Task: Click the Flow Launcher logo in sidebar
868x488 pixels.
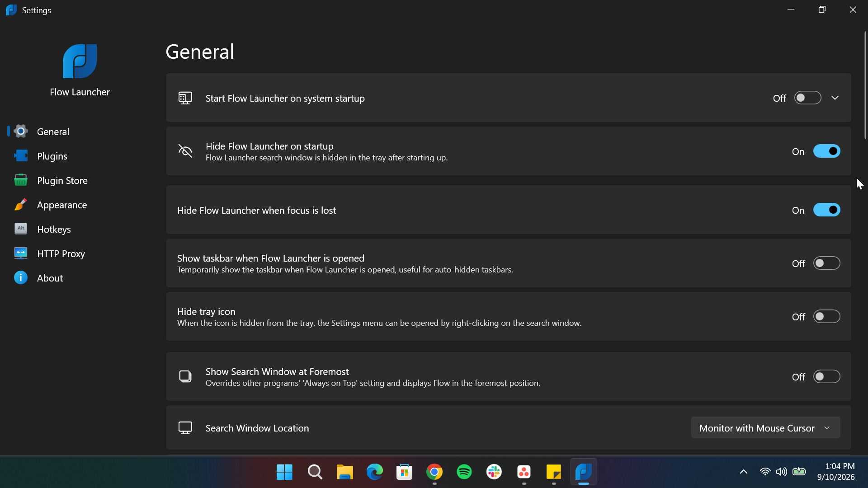Action: coord(80,61)
